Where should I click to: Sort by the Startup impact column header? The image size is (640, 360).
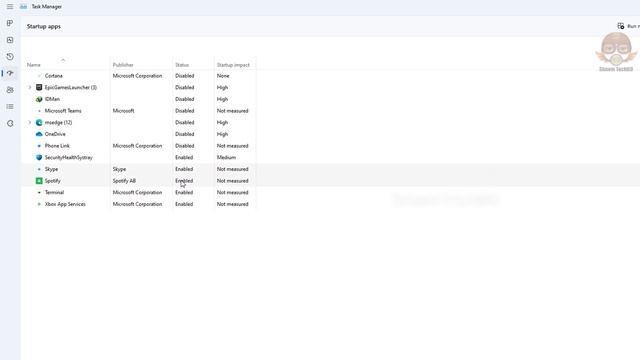coord(233,65)
